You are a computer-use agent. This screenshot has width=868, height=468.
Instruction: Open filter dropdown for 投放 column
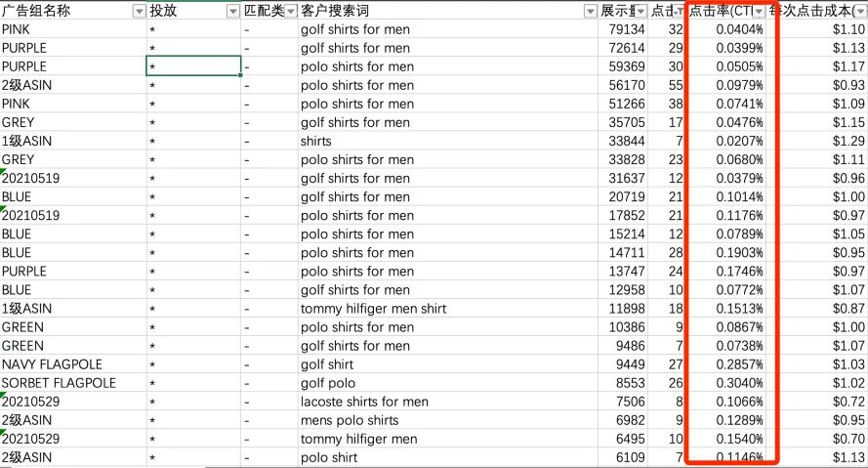pyautogui.click(x=233, y=11)
